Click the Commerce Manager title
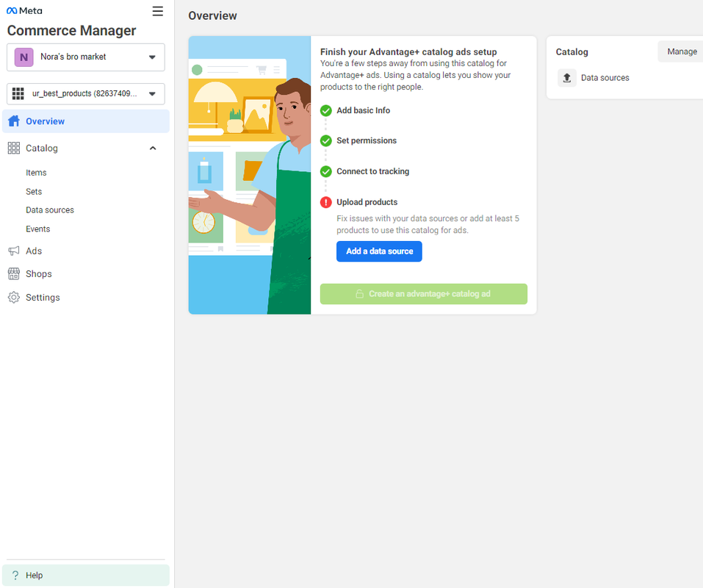The image size is (703, 588). tap(71, 30)
